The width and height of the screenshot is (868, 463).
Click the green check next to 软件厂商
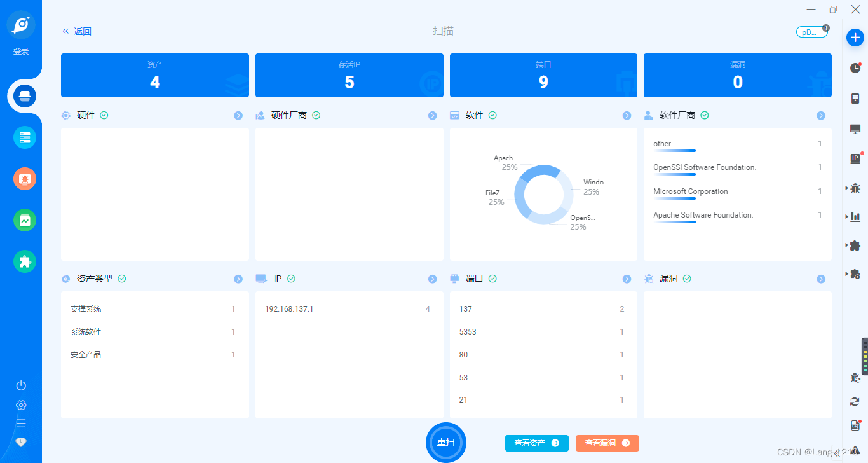(705, 115)
